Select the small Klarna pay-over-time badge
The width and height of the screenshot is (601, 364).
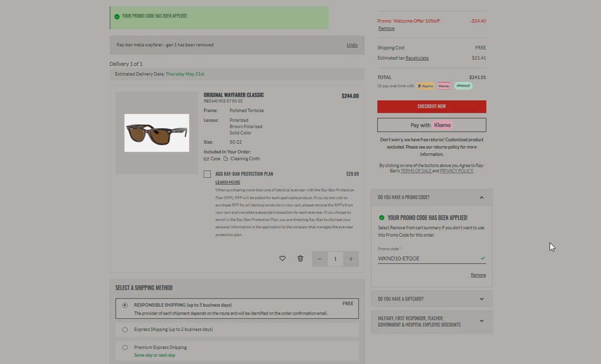point(444,86)
